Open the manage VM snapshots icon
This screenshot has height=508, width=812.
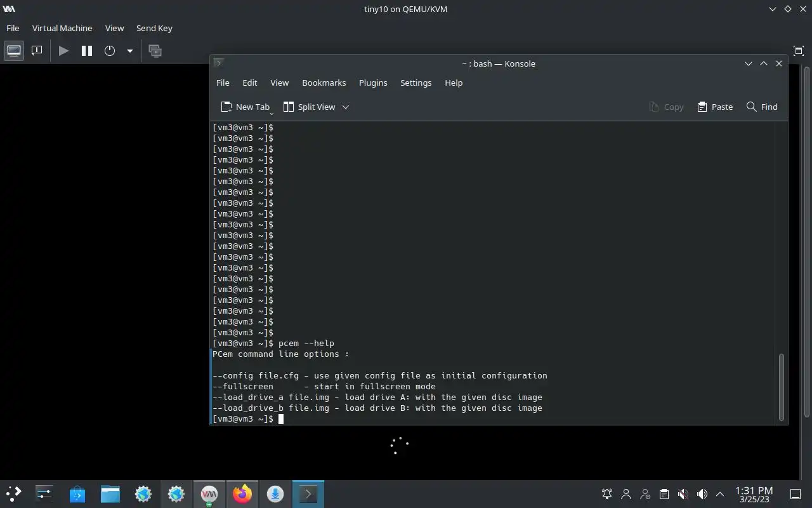pyautogui.click(x=155, y=51)
